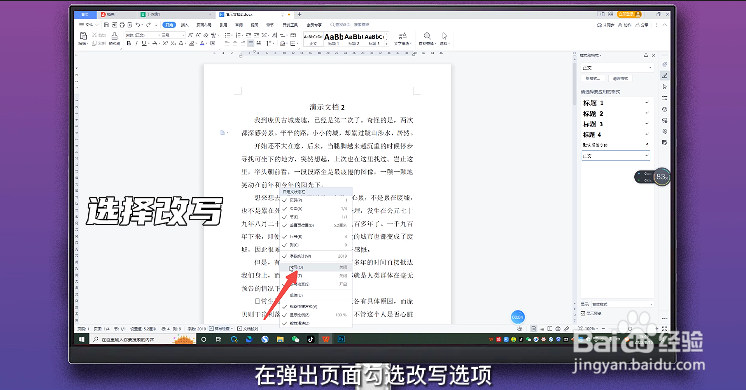Image resolution: width=746 pixels, height=390 pixels.
Task: Click the Redo arrow icon
Action: coord(148,25)
